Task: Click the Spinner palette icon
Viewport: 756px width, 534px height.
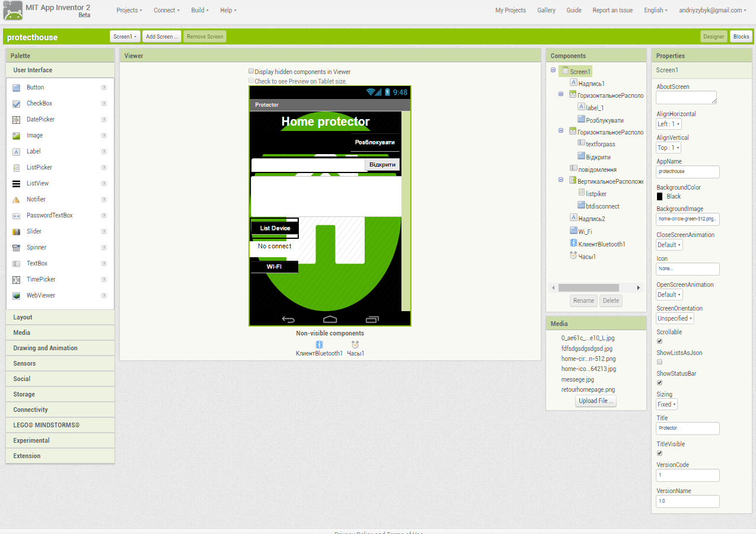Action: coord(16,248)
